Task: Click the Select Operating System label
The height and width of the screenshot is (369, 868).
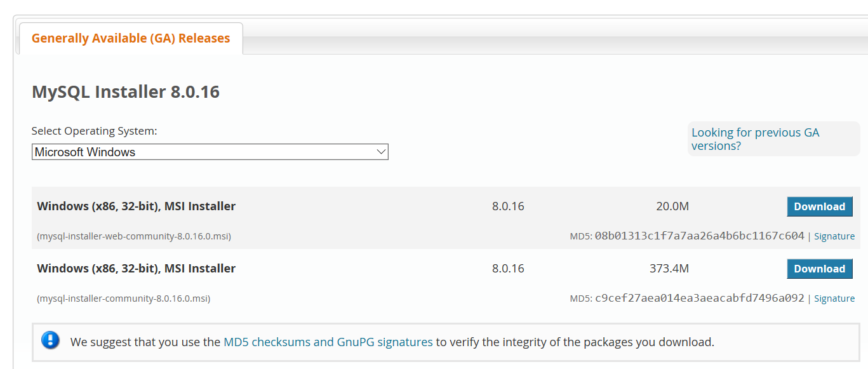Action: [94, 131]
